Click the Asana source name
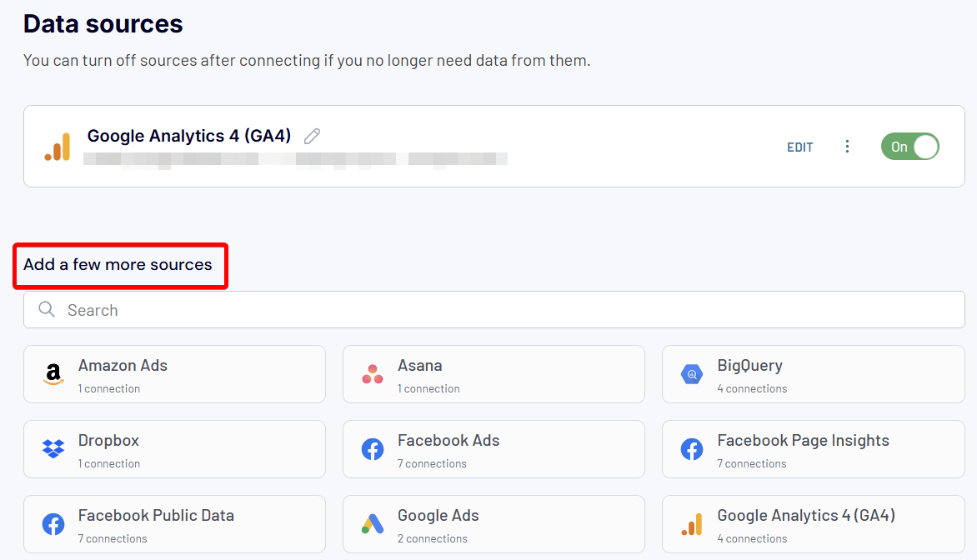This screenshot has height=560, width=977. click(x=419, y=366)
